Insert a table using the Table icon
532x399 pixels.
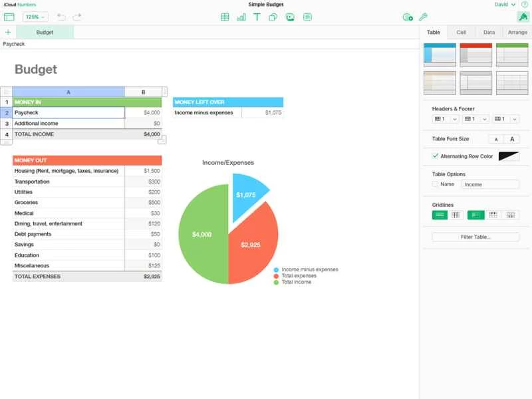click(225, 17)
